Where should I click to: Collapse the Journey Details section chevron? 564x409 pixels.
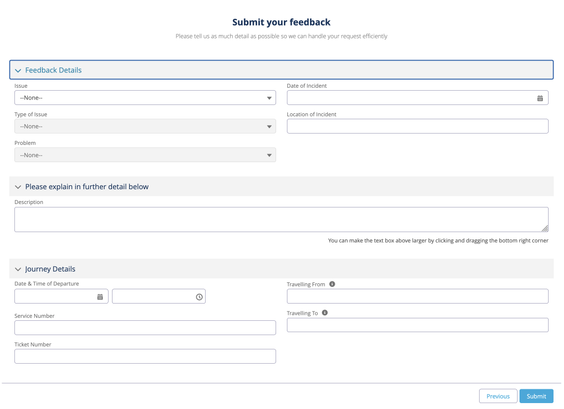[x=18, y=269]
